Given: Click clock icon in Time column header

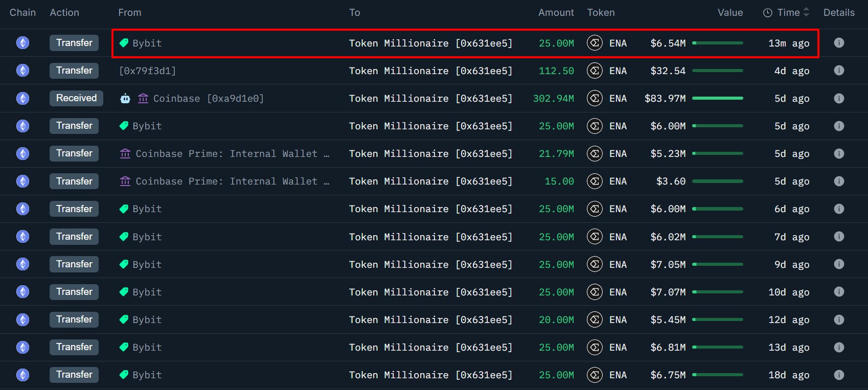Looking at the screenshot, I should [x=768, y=13].
